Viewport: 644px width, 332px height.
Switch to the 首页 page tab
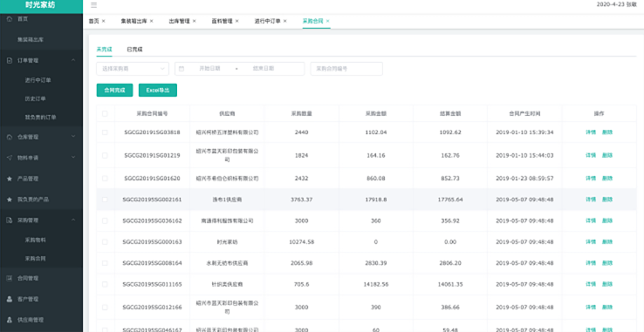94,21
